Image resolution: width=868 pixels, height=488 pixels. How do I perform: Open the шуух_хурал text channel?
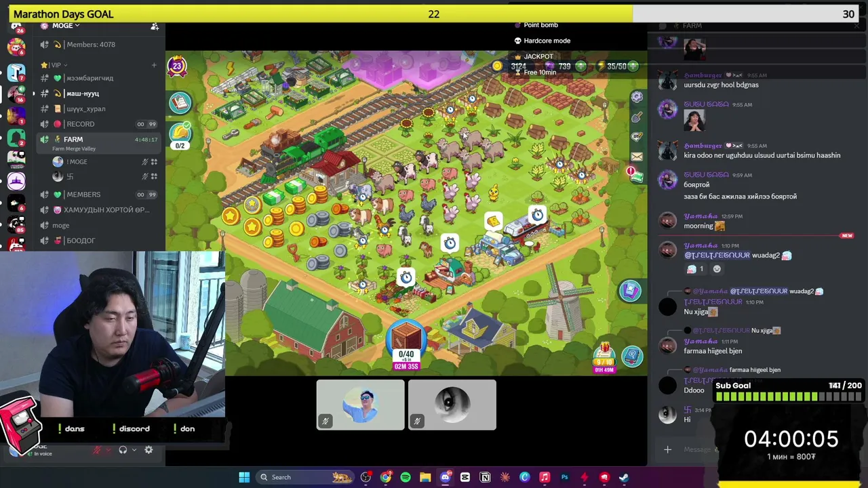tap(96, 108)
